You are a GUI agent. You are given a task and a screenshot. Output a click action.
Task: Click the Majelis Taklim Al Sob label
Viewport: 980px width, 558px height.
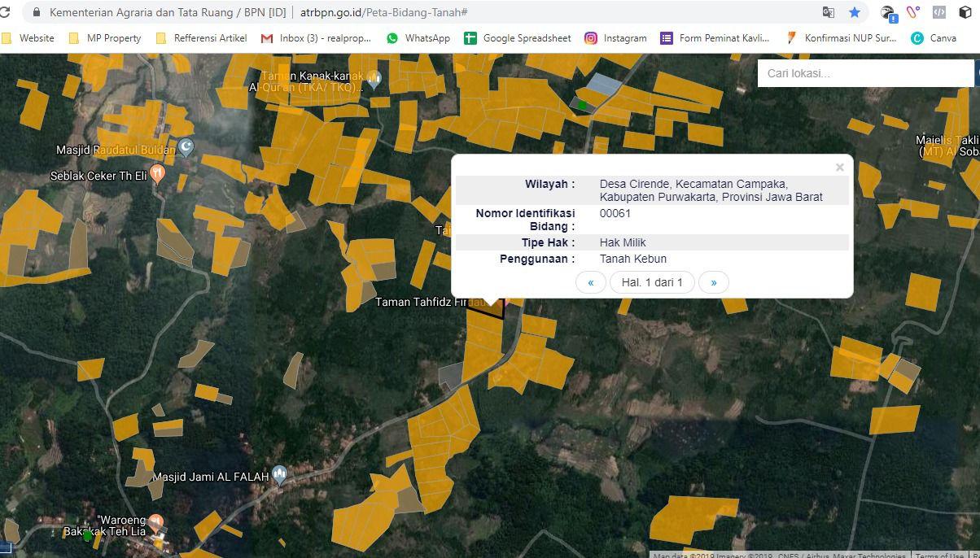pyautogui.click(x=947, y=146)
